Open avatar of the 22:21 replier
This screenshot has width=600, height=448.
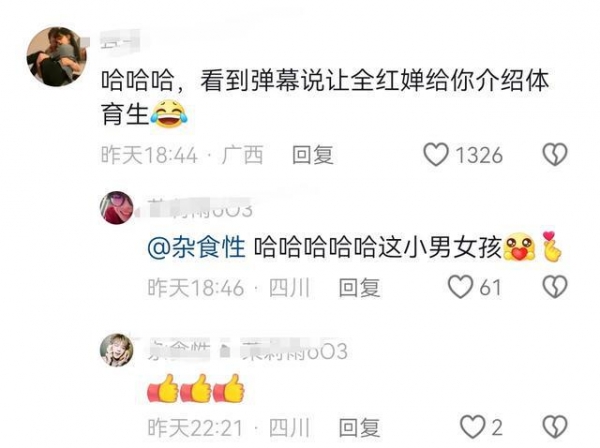click(117, 350)
